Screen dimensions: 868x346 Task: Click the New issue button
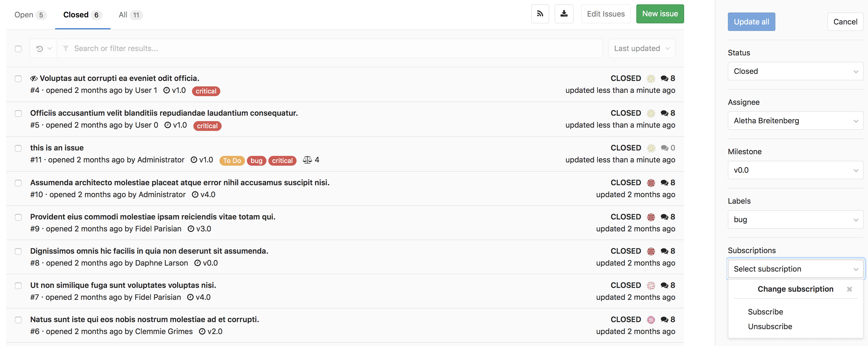click(660, 14)
